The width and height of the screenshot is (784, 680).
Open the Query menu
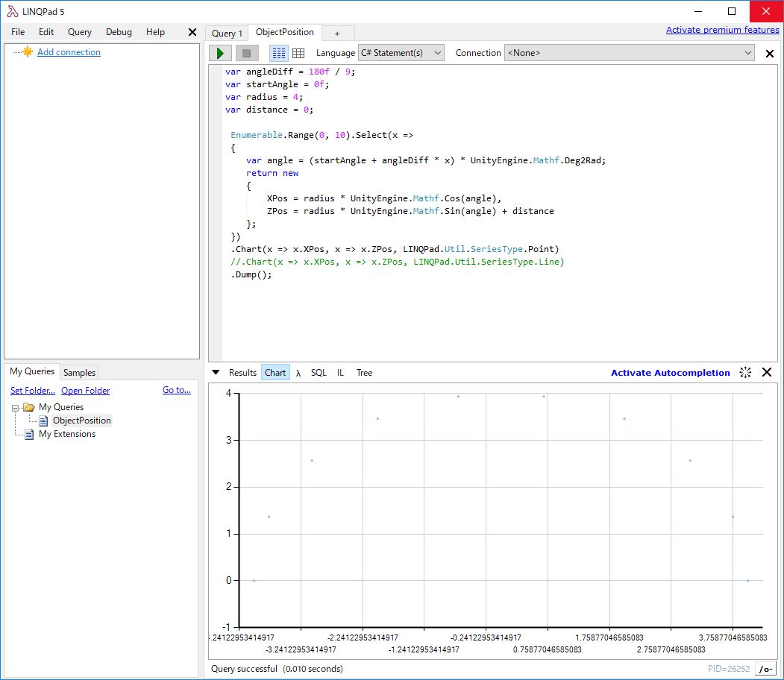79,31
